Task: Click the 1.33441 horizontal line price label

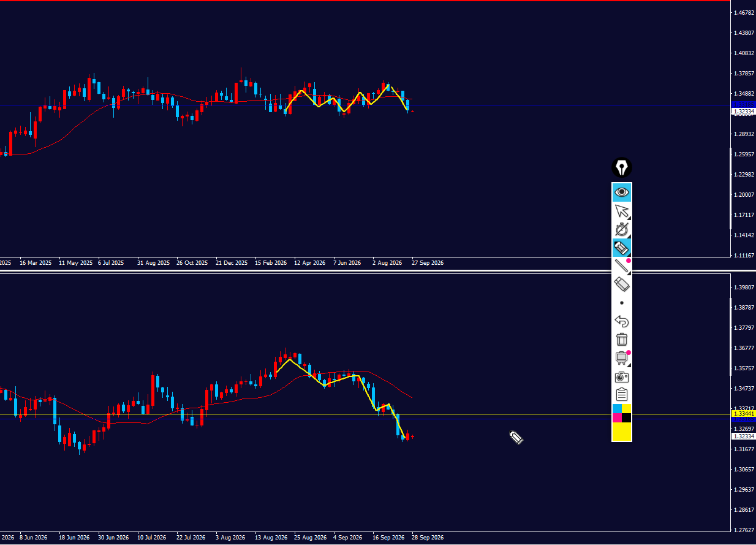Action: tap(744, 414)
